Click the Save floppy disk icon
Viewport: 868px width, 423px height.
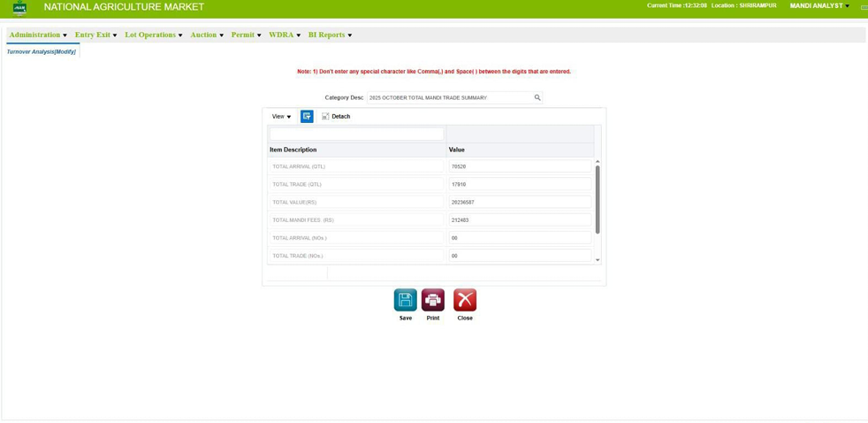(405, 300)
